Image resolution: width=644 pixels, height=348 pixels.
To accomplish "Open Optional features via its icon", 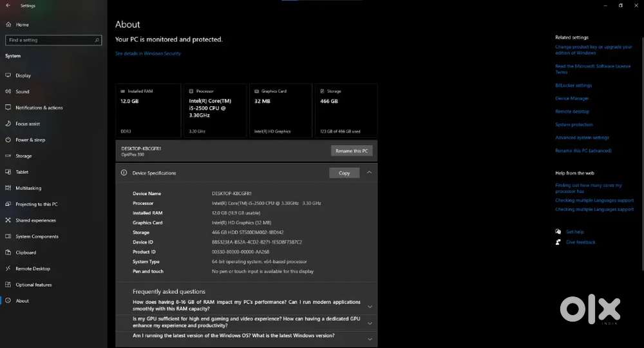I will [x=8, y=284].
